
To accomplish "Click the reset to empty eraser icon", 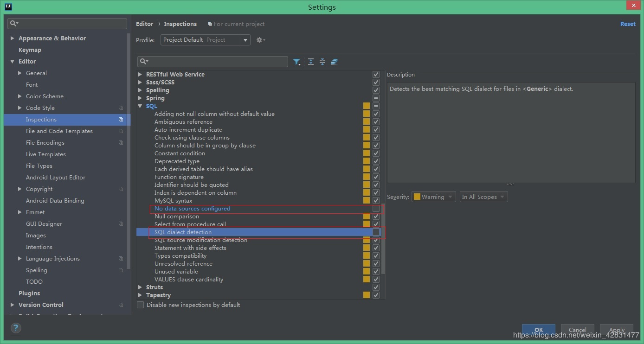I will [334, 62].
